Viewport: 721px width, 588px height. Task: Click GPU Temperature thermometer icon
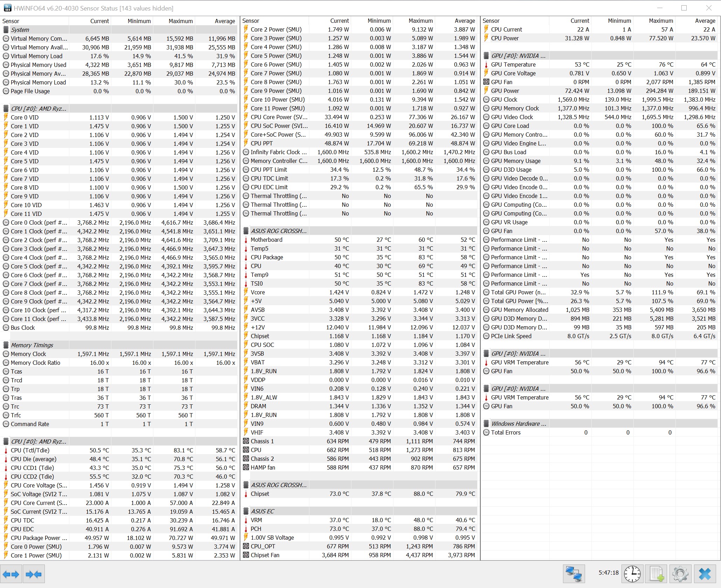pos(486,64)
